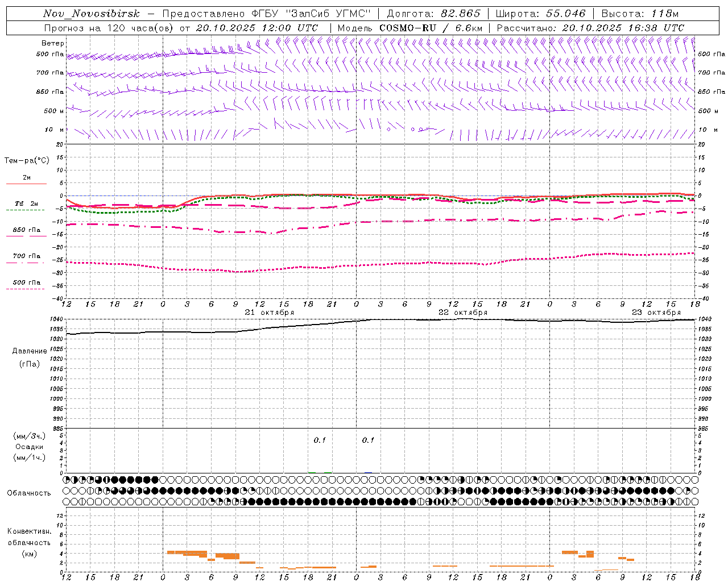728x582 pixels.
Task: Click the 'Модель COSMO-RU / 6.6км' label
Action: tap(410, 28)
